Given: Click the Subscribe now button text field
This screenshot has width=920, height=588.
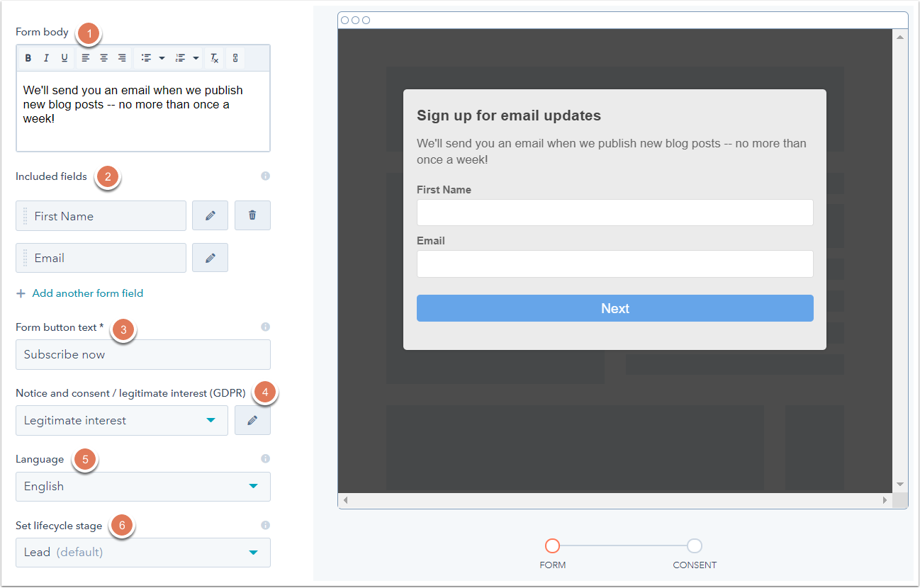Looking at the screenshot, I should [142, 354].
